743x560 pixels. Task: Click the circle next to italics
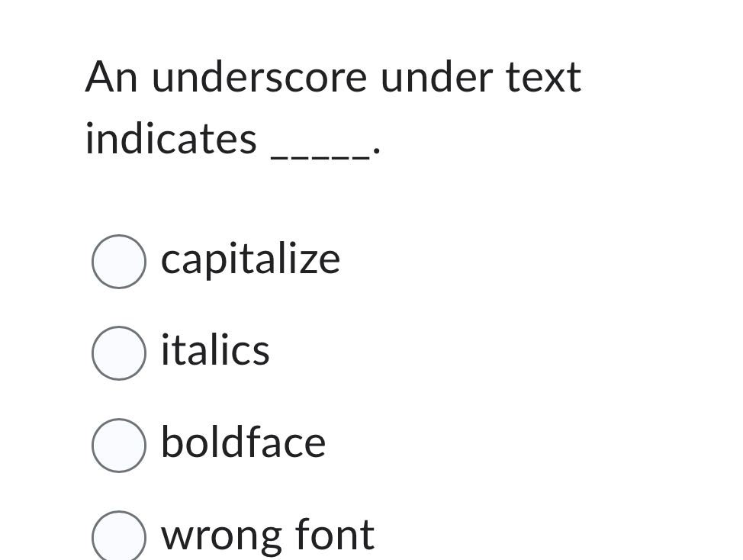pos(119,352)
